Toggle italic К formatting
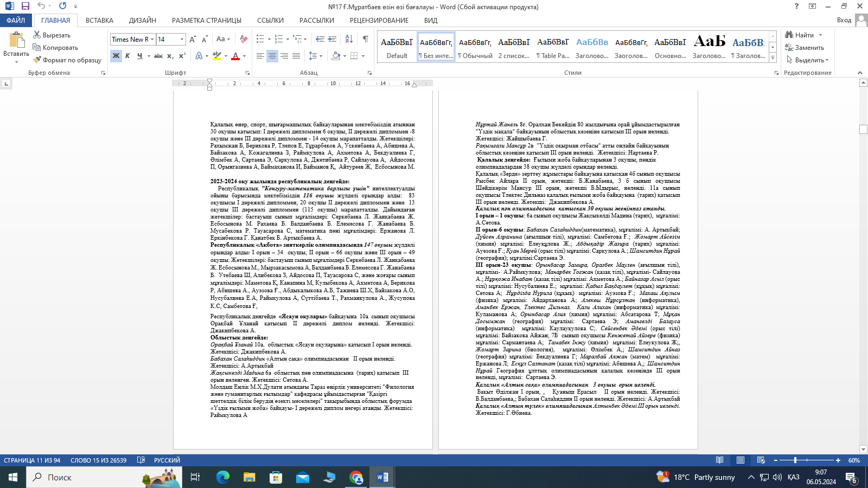Viewport: 868px width, 488px height. point(127,56)
